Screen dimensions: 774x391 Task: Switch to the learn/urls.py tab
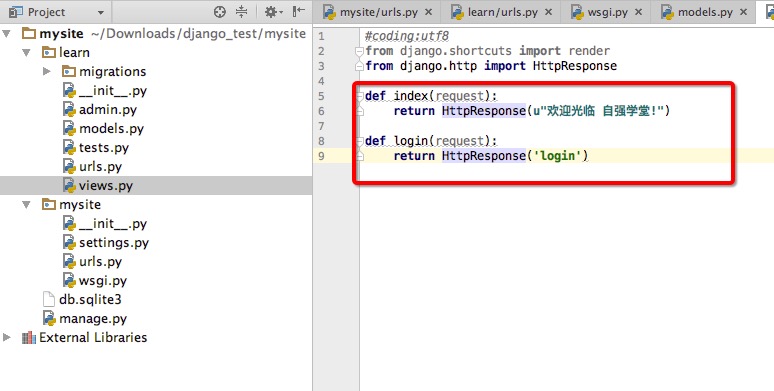tap(503, 12)
